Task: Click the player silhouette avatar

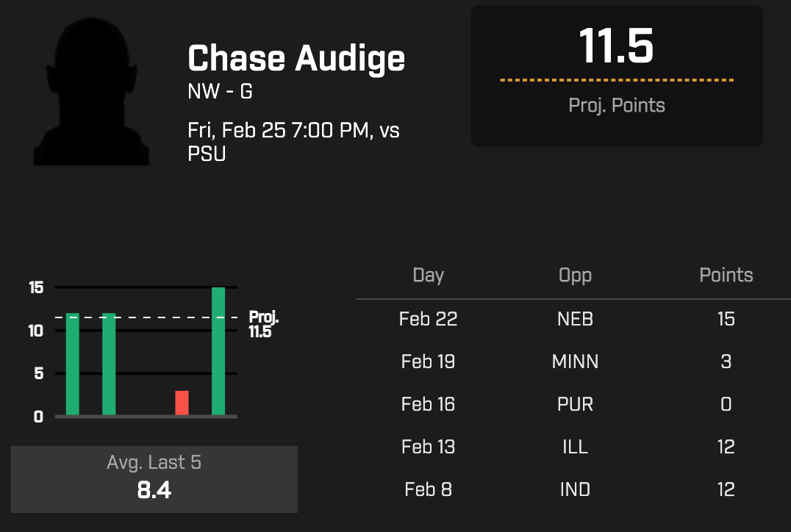Action: coord(91,92)
